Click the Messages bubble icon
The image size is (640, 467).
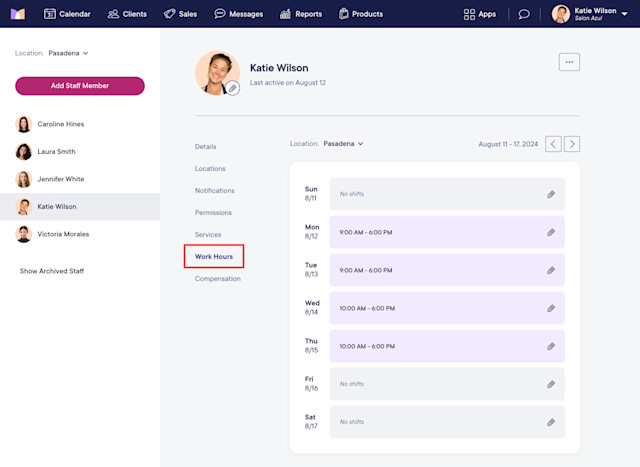(220, 13)
